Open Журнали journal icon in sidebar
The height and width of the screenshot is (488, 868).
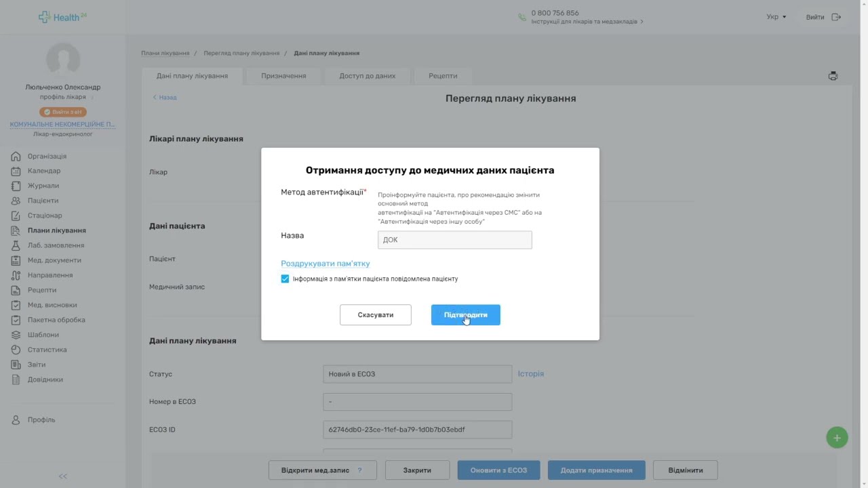pos(16,186)
